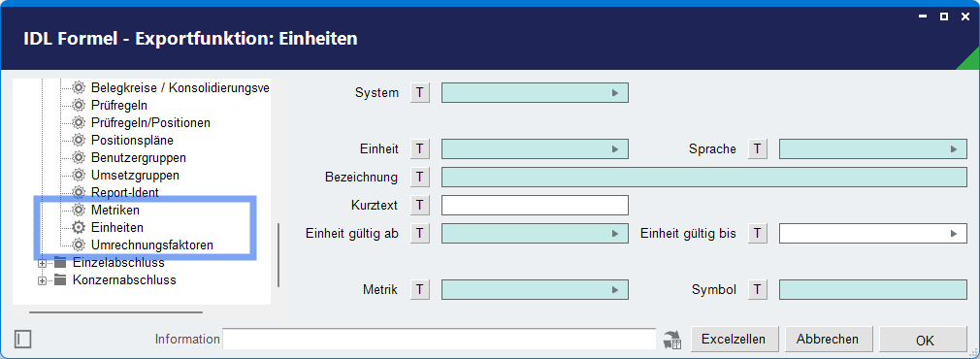Open the Einheit gültig bis dropdown
The image size is (980, 359).
point(872,233)
